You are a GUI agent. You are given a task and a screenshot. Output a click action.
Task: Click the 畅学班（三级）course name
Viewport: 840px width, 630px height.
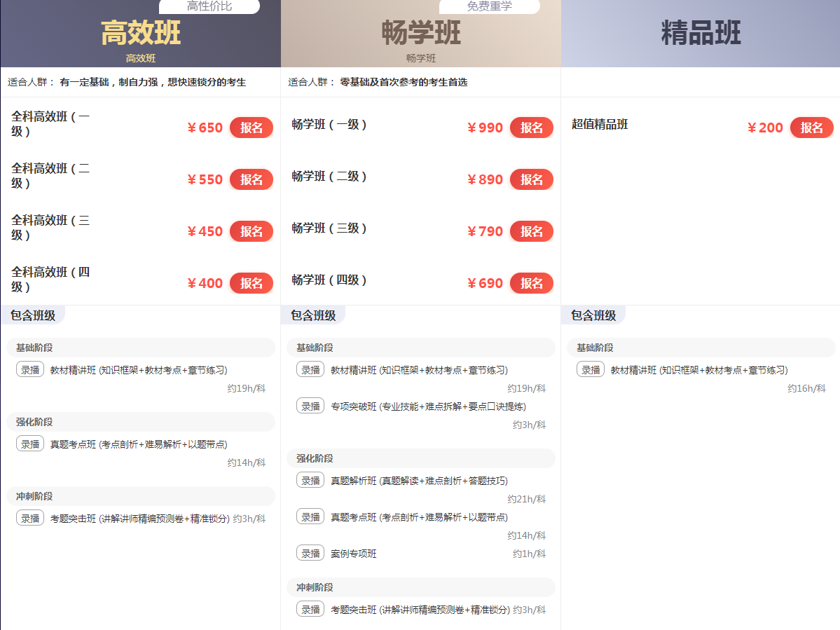coord(329,228)
